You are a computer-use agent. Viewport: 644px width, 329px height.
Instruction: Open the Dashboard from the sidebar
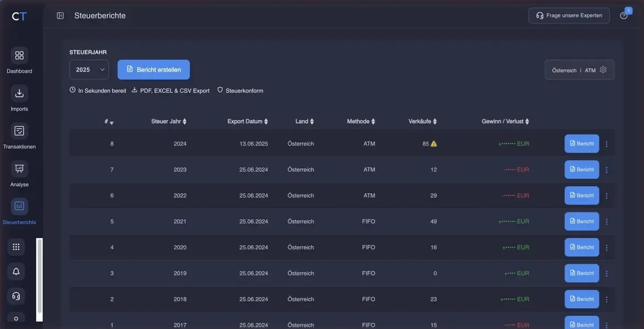click(x=19, y=55)
